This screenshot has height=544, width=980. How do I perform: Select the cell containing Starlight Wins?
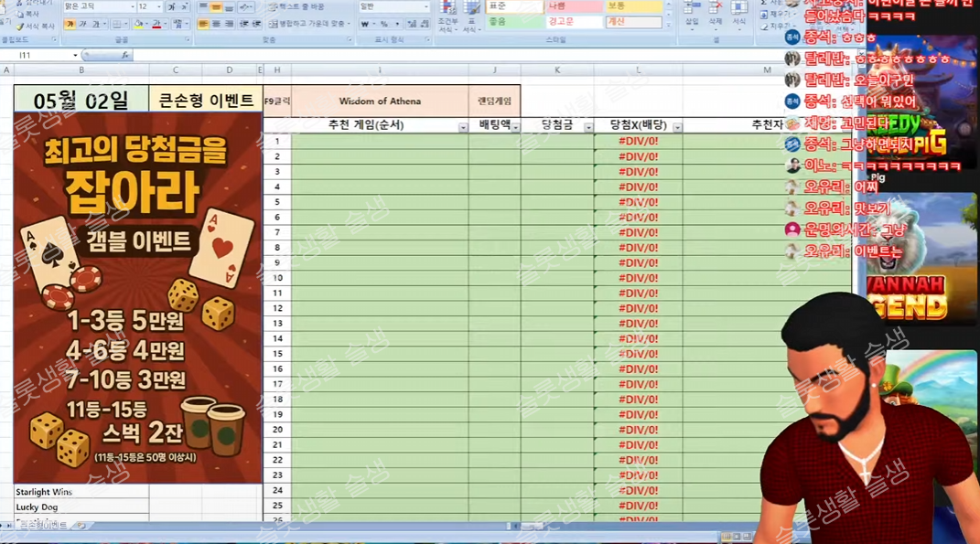pyautogui.click(x=81, y=492)
